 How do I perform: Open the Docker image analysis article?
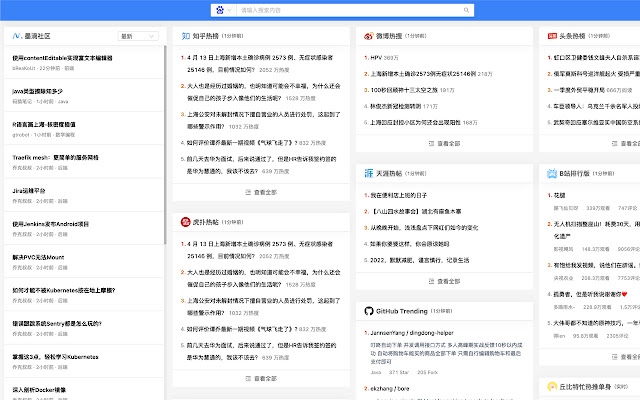(x=39, y=390)
